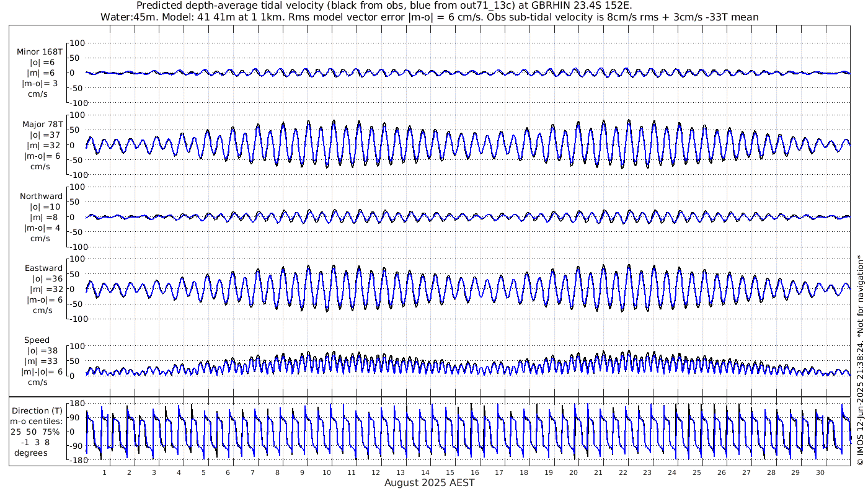The width and height of the screenshot is (868, 496).
Task: Click the '25 50 75%' centile values
Action: [x=38, y=432]
